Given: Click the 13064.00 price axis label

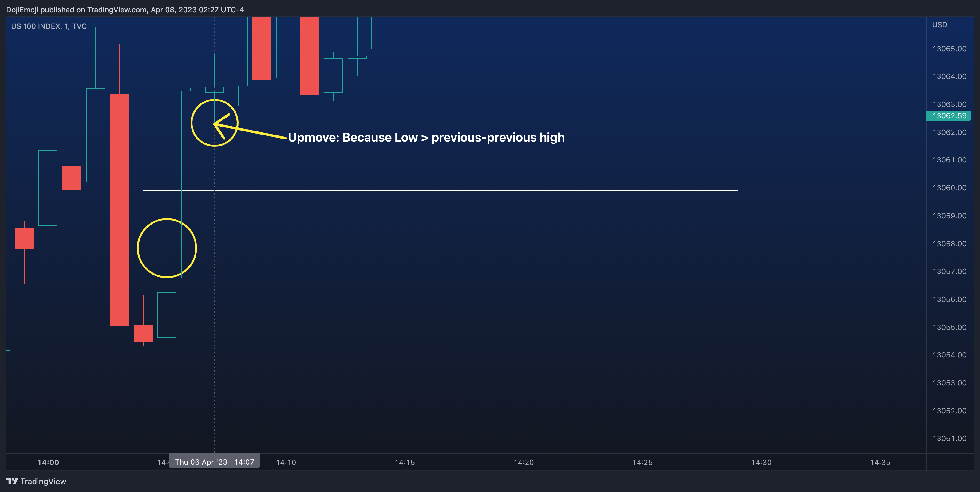Looking at the screenshot, I should [x=949, y=76].
